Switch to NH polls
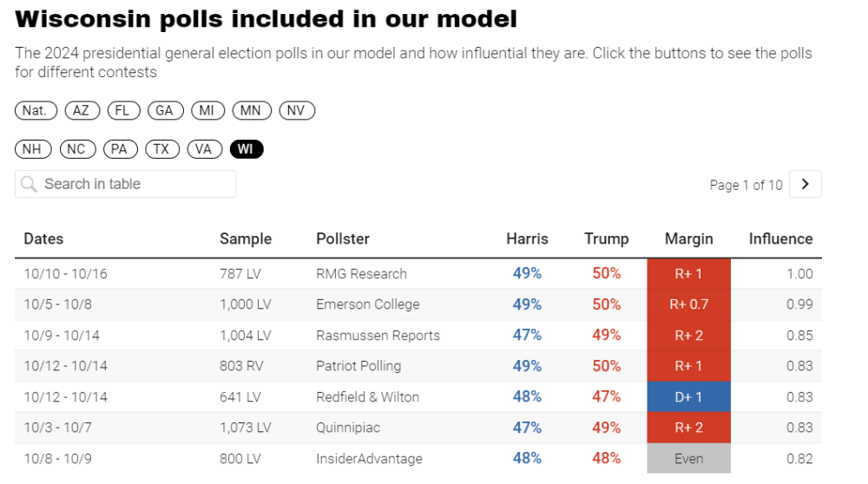The height and width of the screenshot is (484, 868). coord(32,149)
